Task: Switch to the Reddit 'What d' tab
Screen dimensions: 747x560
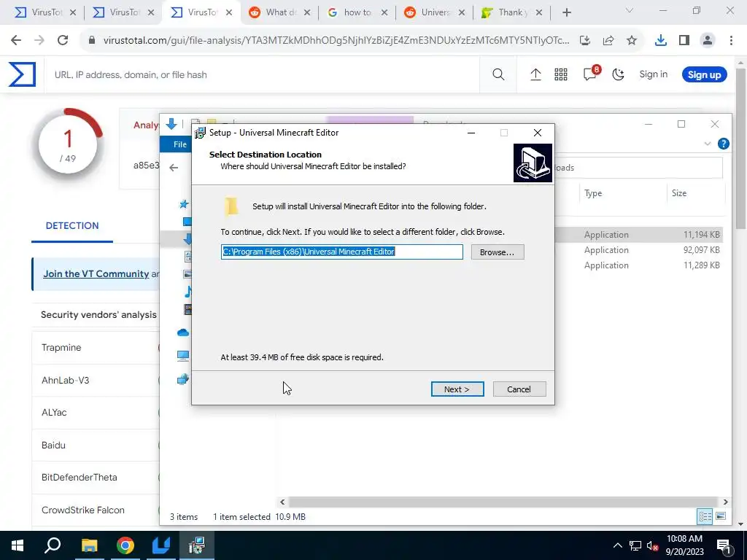Action: click(280, 12)
